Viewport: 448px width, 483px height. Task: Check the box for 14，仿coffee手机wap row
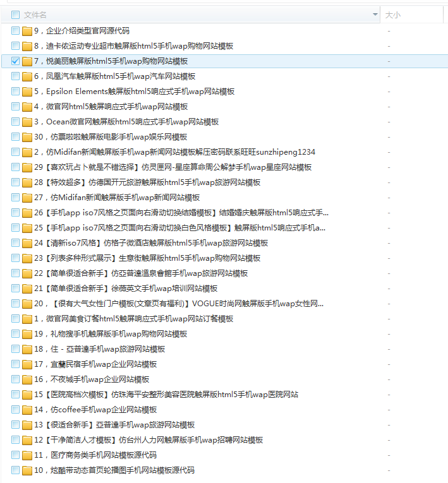point(15,409)
